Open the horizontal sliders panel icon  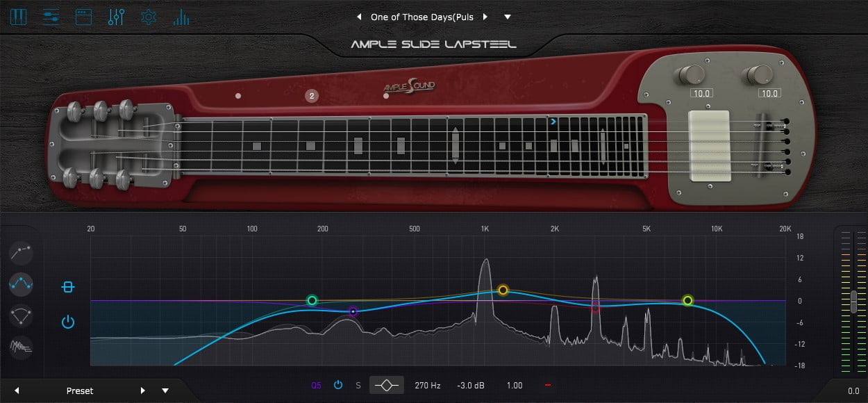click(51, 17)
